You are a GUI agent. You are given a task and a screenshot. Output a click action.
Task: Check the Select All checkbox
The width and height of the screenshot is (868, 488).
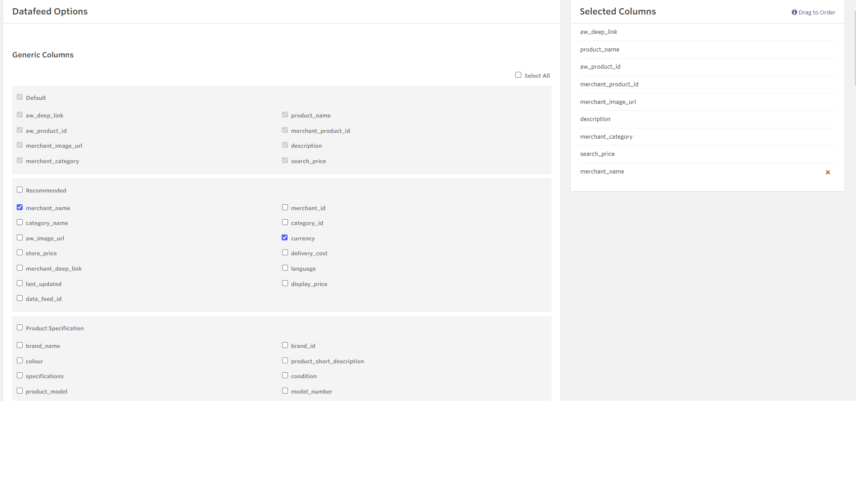pyautogui.click(x=518, y=75)
